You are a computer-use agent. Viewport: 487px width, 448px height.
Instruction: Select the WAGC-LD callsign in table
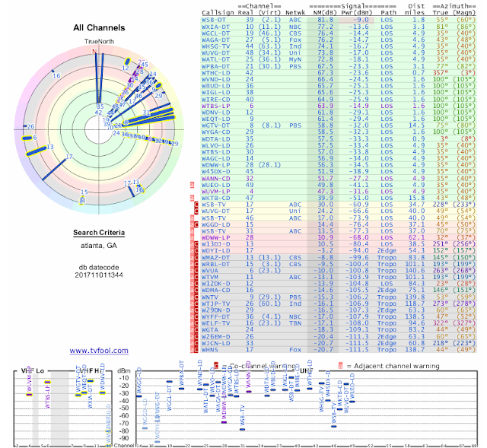215,158
